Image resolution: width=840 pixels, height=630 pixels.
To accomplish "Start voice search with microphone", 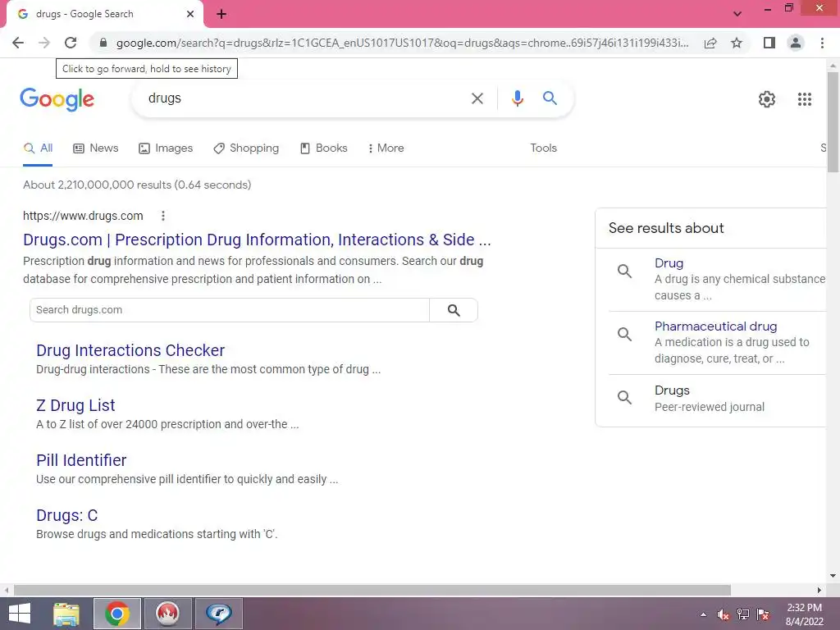I will 517,98.
